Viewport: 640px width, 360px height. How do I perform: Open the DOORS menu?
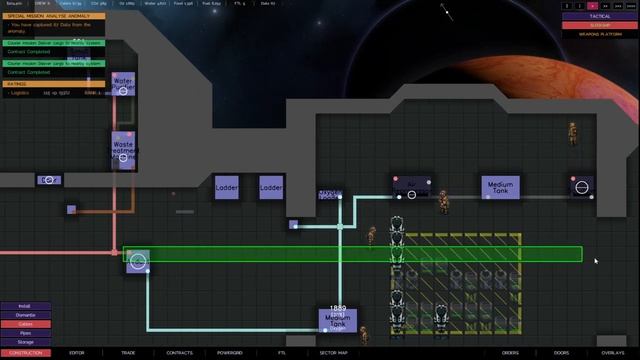coord(562,353)
